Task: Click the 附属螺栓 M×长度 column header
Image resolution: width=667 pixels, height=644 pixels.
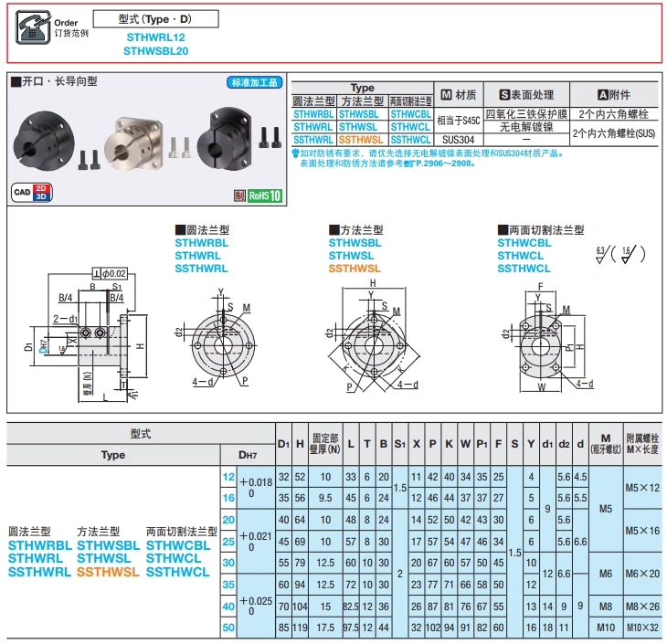Action: click(642, 444)
